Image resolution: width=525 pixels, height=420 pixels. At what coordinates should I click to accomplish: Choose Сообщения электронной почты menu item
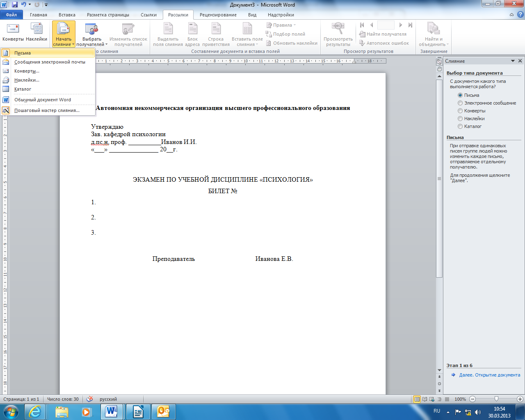[x=50, y=62]
